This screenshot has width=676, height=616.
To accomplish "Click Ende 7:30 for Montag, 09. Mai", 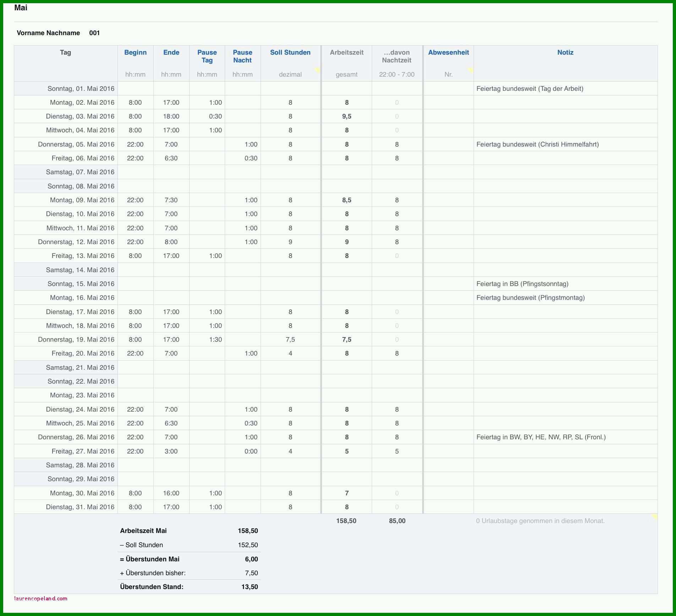I will pyautogui.click(x=171, y=200).
